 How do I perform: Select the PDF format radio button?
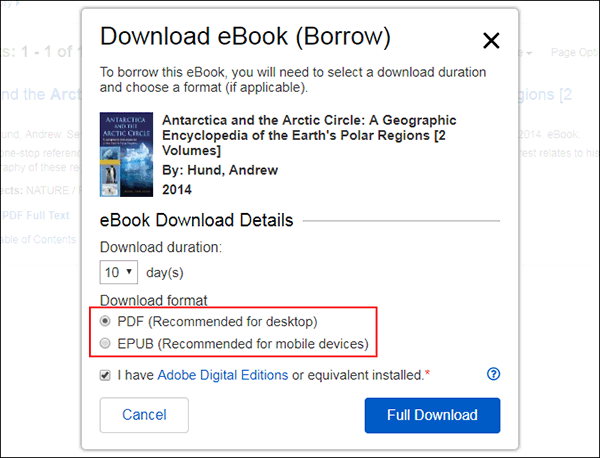[x=105, y=321]
